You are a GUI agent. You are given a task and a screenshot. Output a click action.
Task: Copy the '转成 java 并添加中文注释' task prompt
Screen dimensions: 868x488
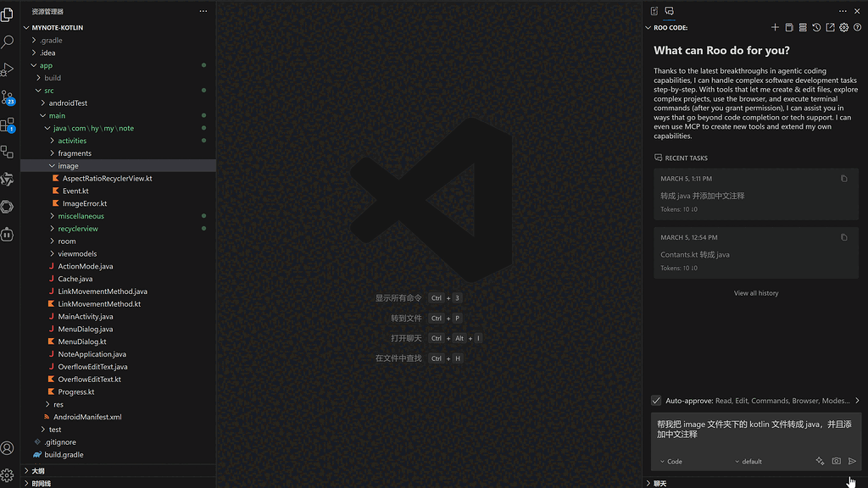click(x=844, y=179)
